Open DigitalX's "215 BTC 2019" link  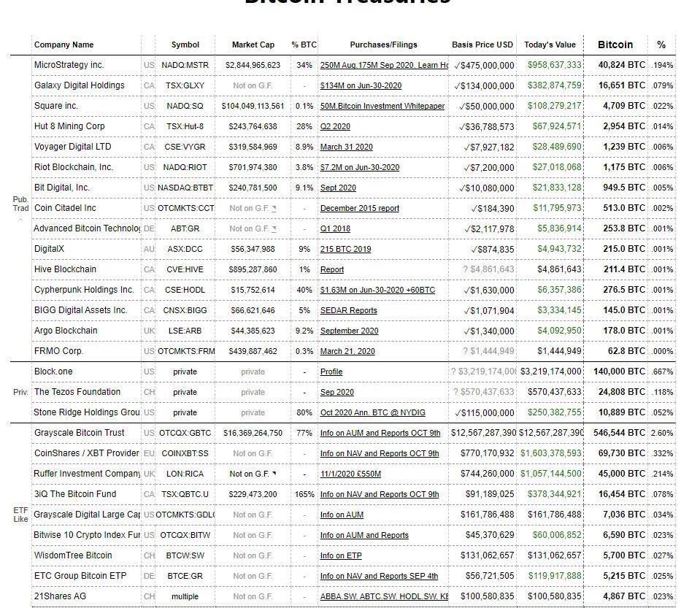345,249
